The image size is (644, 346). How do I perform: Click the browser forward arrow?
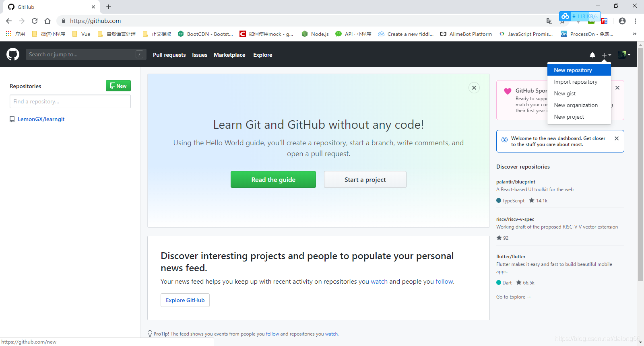22,21
